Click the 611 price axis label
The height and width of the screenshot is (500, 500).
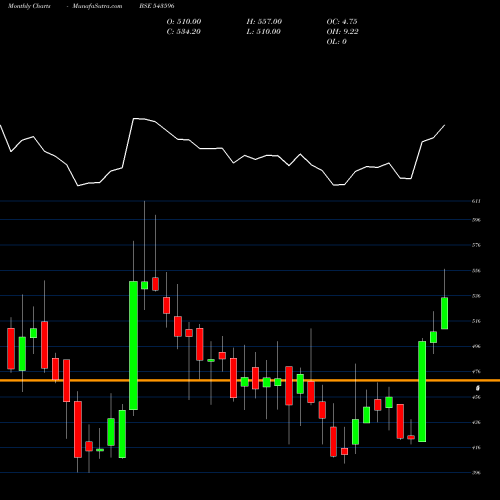coord(476,201)
